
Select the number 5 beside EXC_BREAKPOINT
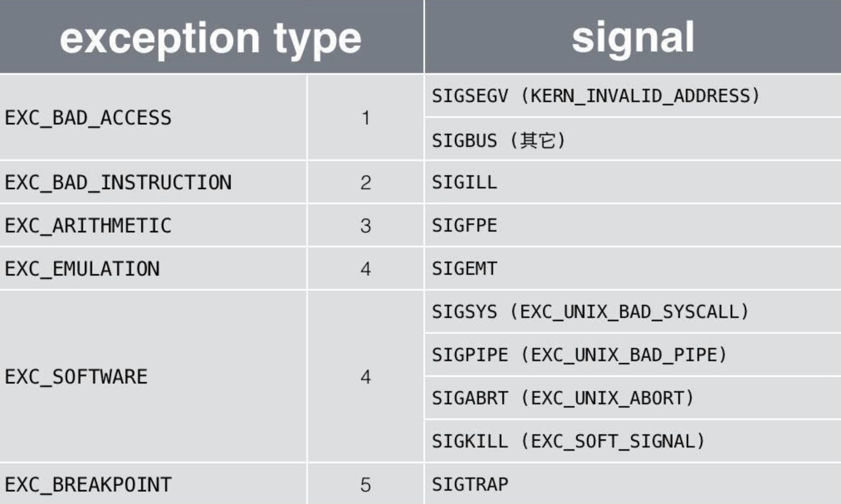(x=365, y=485)
